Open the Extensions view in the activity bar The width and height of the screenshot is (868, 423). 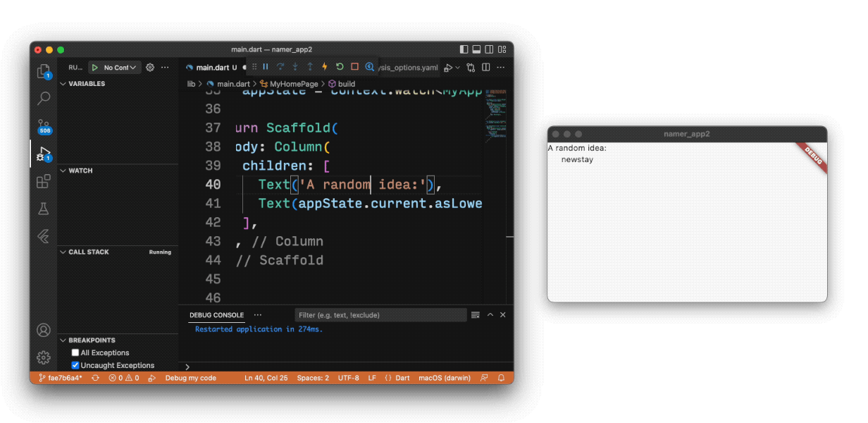[44, 181]
